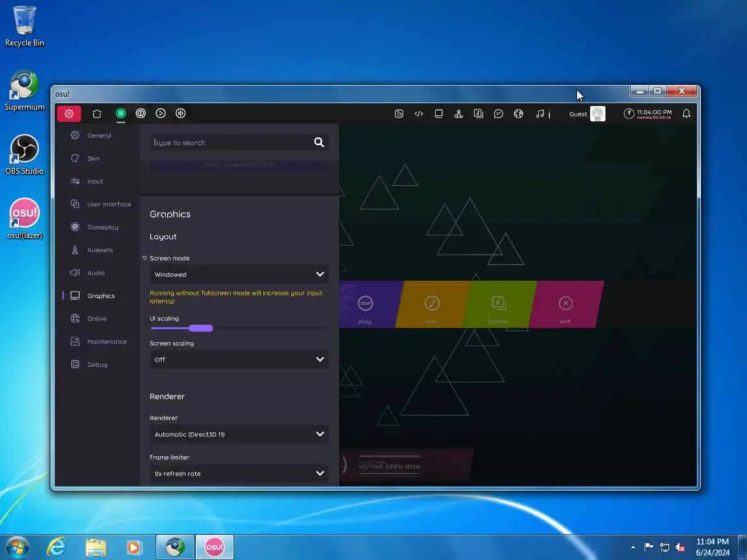Select the osu! ruleset green circle icon

pyautogui.click(x=121, y=113)
